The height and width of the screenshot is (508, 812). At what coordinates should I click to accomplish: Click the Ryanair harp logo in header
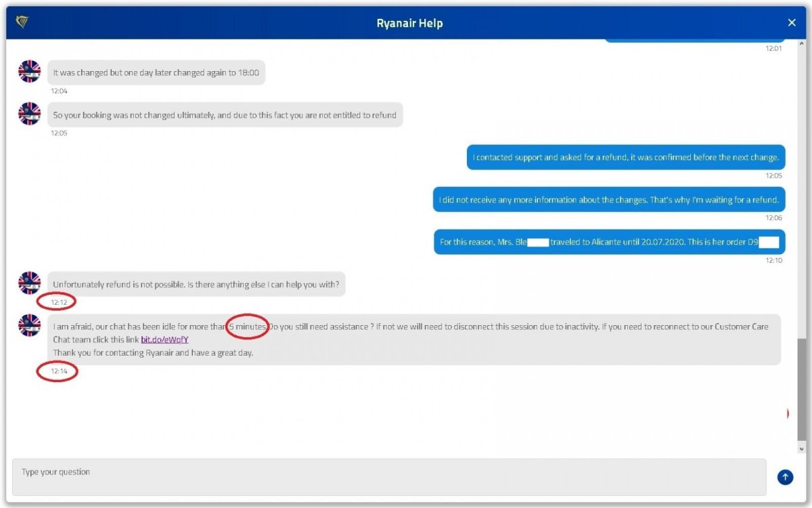pyautogui.click(x=22, y=23)
